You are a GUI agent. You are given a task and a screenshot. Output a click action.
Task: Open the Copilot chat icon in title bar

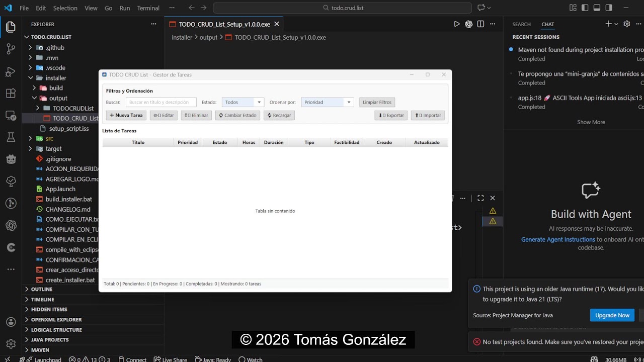481,8
